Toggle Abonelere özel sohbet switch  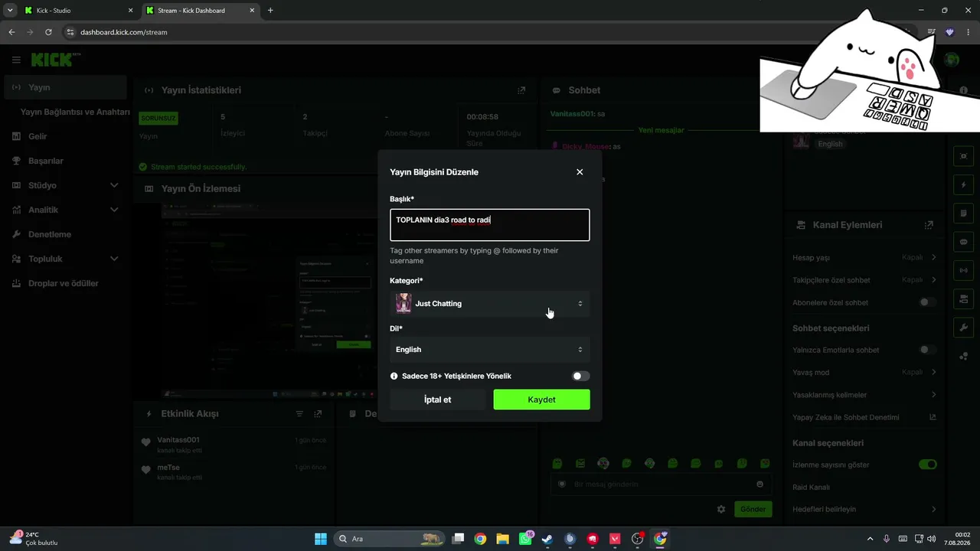coord(927,302)
